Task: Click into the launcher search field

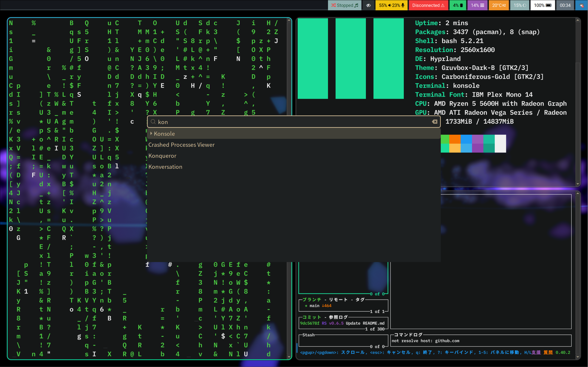Action: pos(291,122)
